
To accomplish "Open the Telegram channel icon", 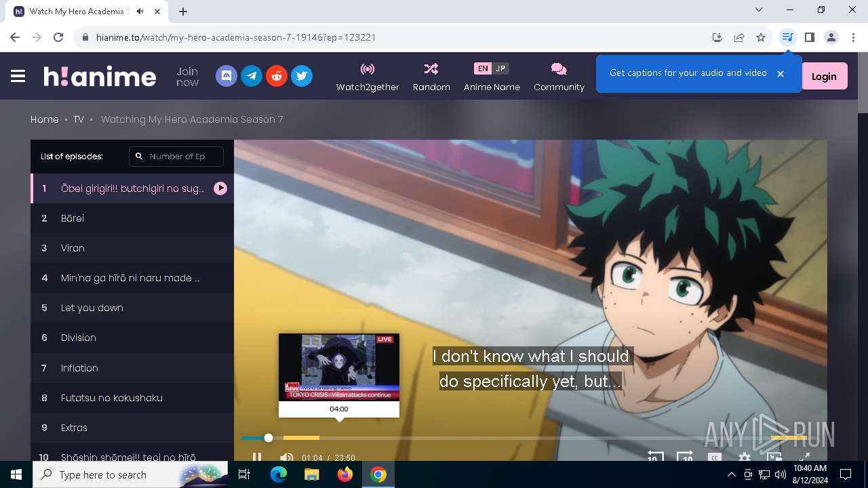I will point(252,76).
